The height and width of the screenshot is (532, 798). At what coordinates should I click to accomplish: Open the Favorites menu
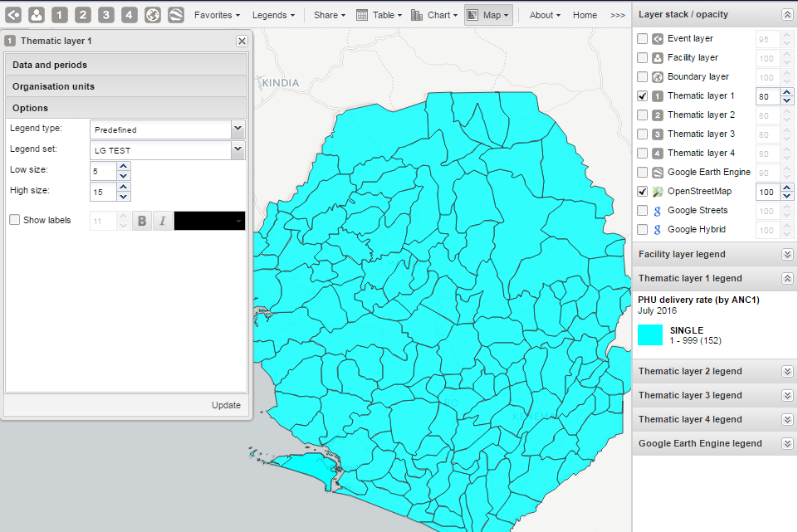pyautogui.click(x=217, y=15)
